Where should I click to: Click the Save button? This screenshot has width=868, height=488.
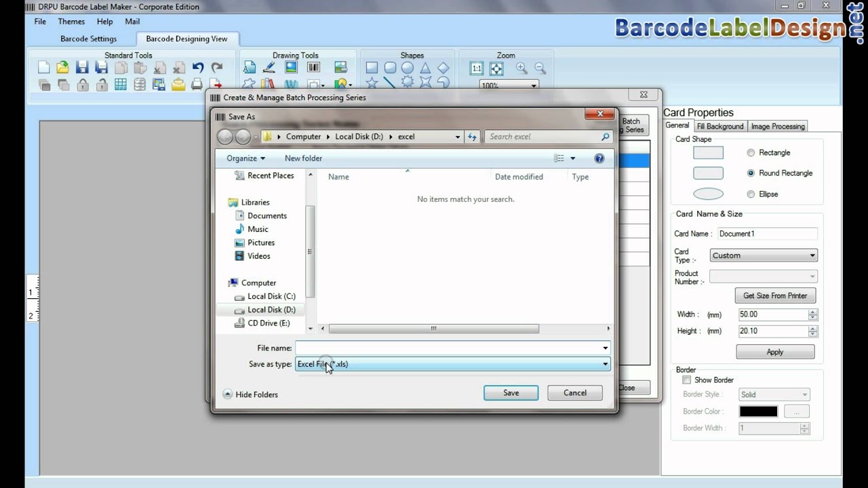pos(511,393)
